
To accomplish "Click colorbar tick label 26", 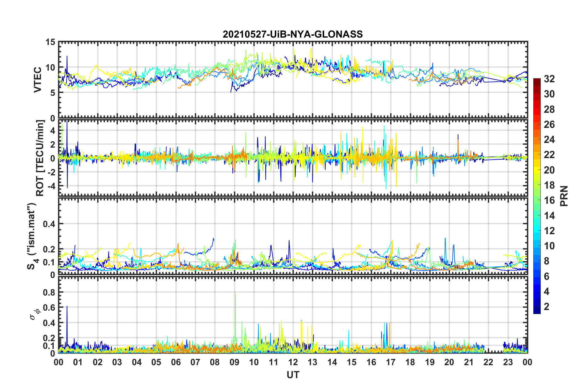I will [x=549, y=125].
